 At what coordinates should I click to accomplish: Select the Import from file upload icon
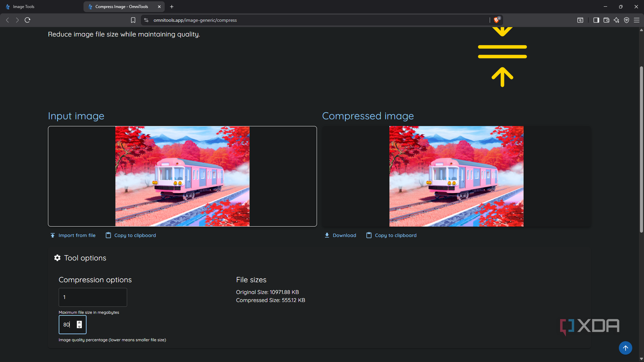pos(53,235)
